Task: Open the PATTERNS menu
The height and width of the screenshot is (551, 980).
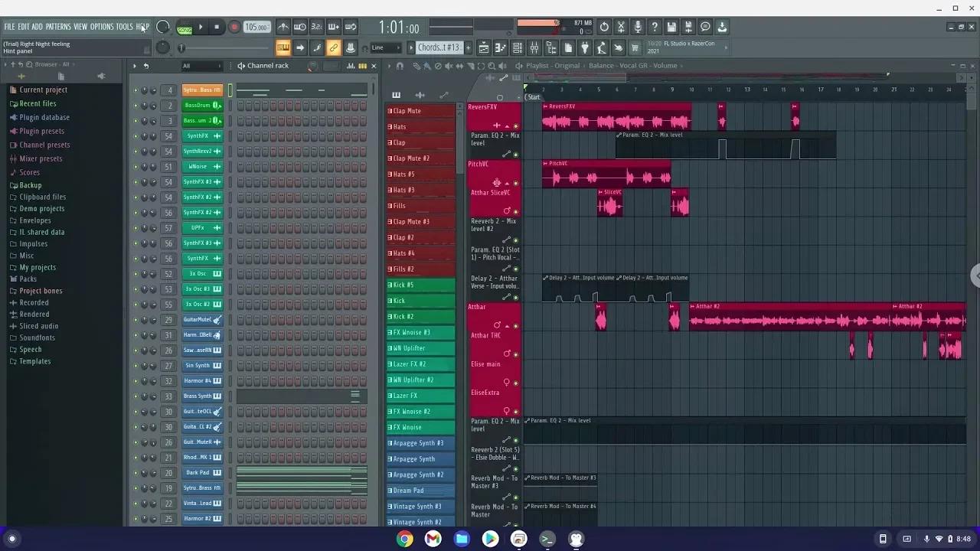Action: (58, 27)
